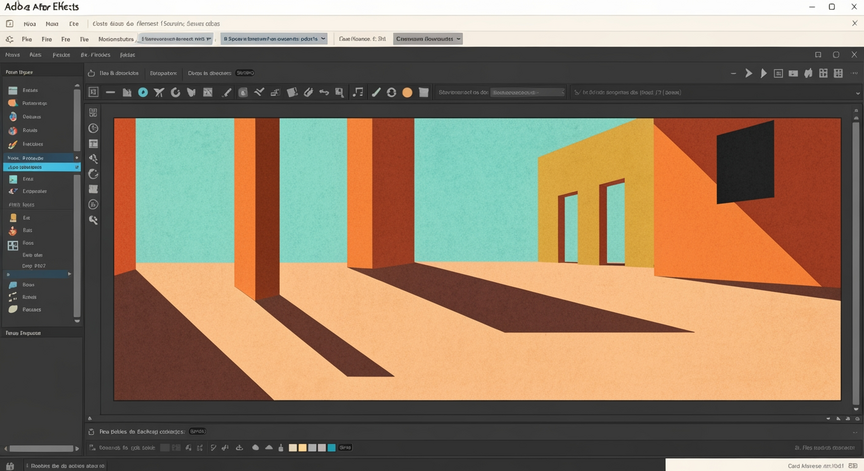The image size is (864, 471).
Task: Click the back-arrow icon in the toolbar
Action: (324, 93)
